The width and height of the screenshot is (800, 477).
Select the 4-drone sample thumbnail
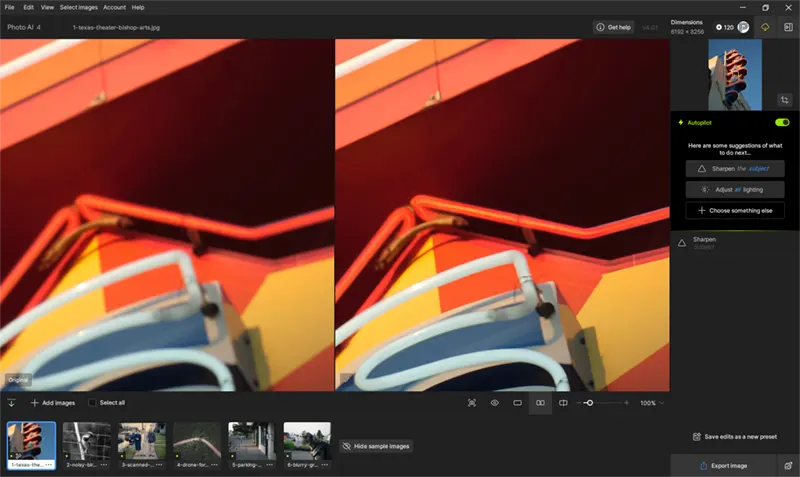[x=196, y=441]
